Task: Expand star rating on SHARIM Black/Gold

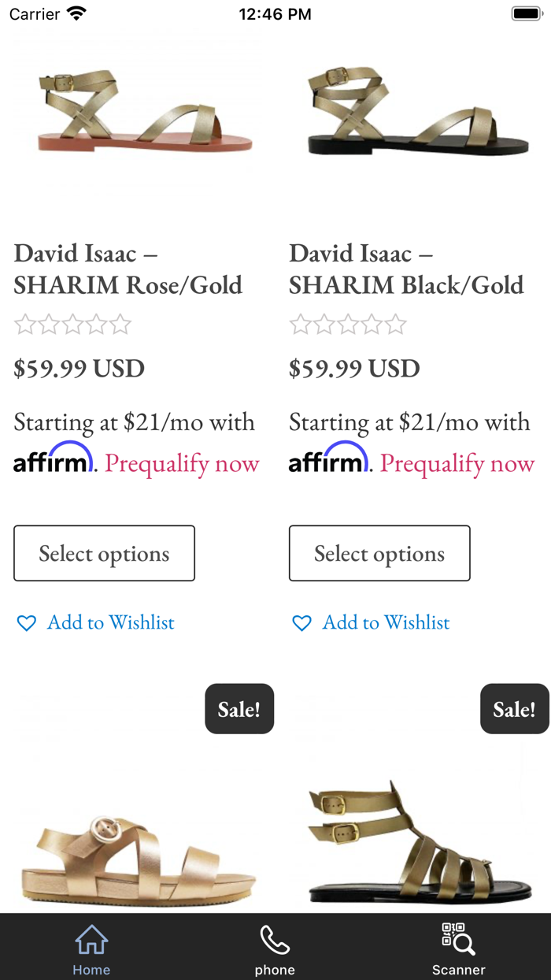Action: (x=348, y=324)
